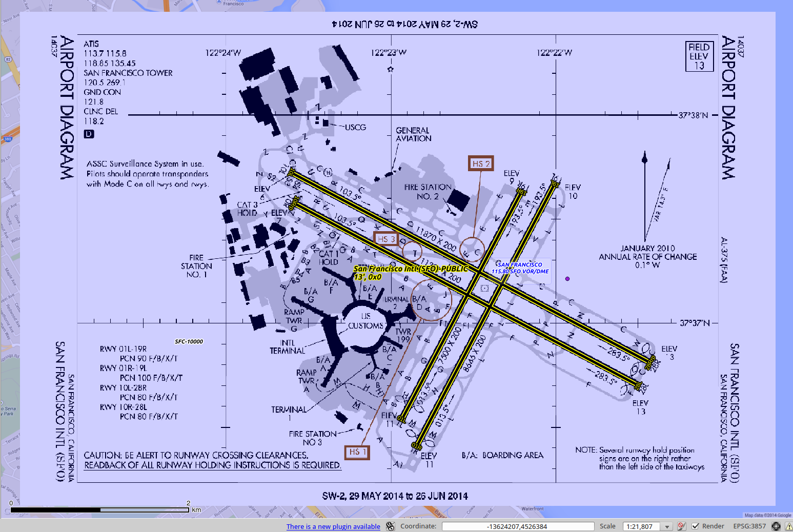
Task: Click the 'FIELD ELEV 13' box
Action: (x=699, y=56)
